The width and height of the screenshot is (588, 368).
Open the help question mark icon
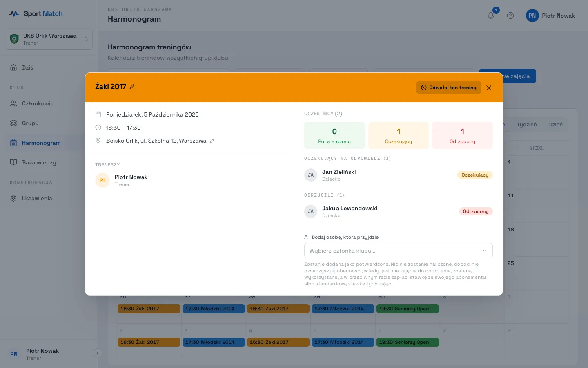coord(510,16)
